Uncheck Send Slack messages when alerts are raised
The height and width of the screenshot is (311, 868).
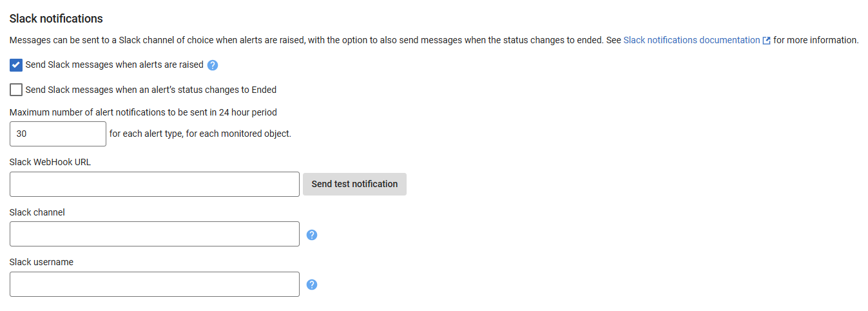click(16, 65)
